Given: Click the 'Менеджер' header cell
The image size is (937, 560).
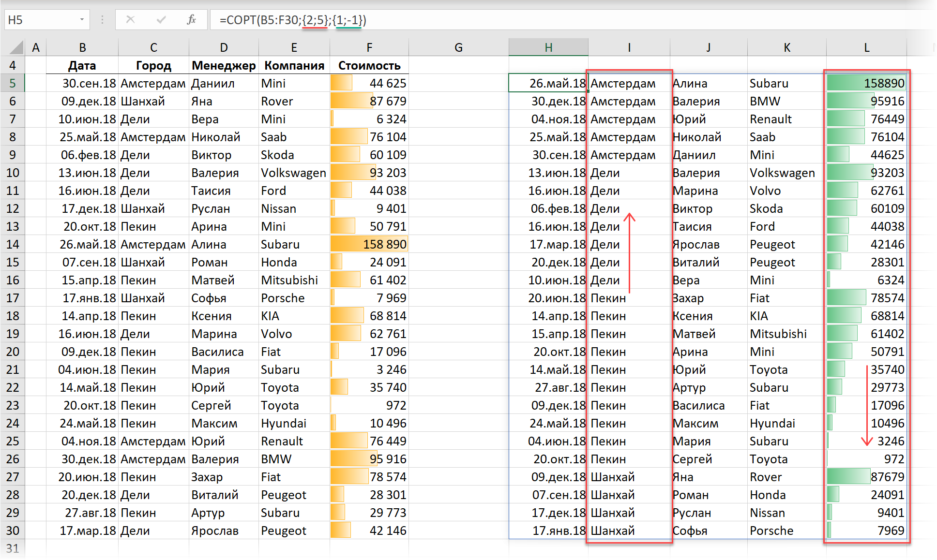Looking at the screenshot, I should [224, 65].
